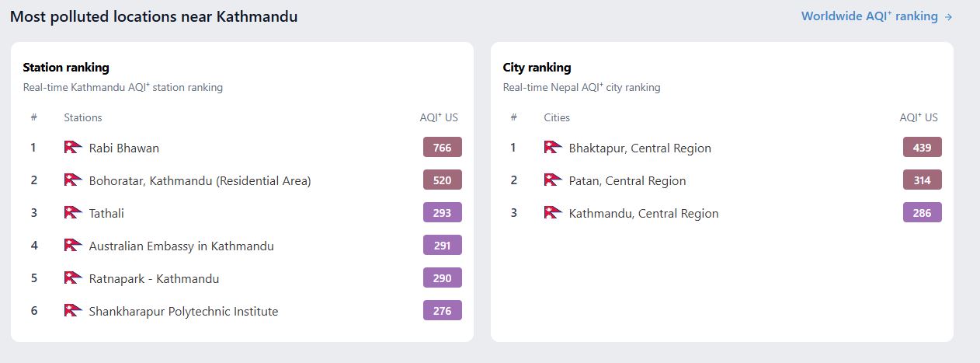Open Kathmandu, Central Region city entry
Screen dimensions: 980x363
pos(644,213)
